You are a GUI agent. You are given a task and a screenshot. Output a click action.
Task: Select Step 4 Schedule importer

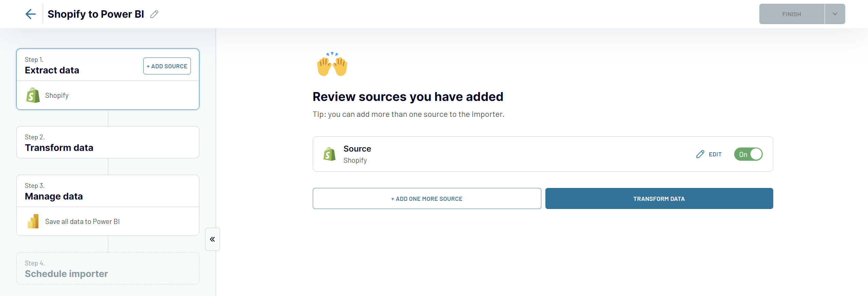pos(108,268)
